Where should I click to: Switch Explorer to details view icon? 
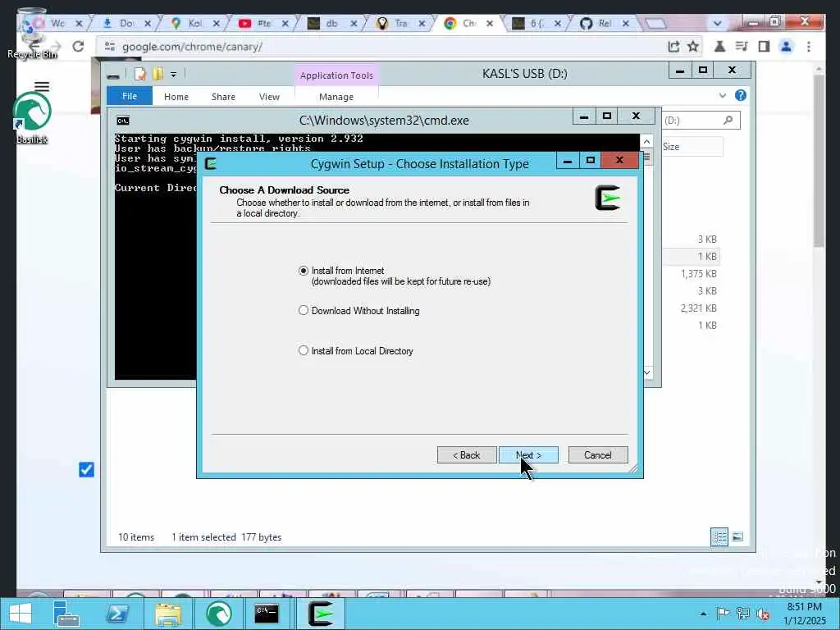coord(719,536)
